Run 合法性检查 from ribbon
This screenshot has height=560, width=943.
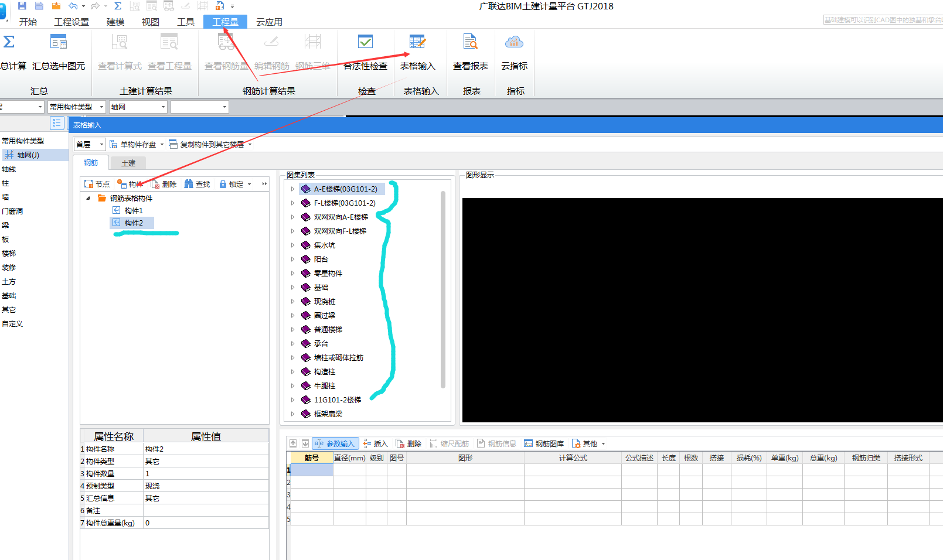365,53
